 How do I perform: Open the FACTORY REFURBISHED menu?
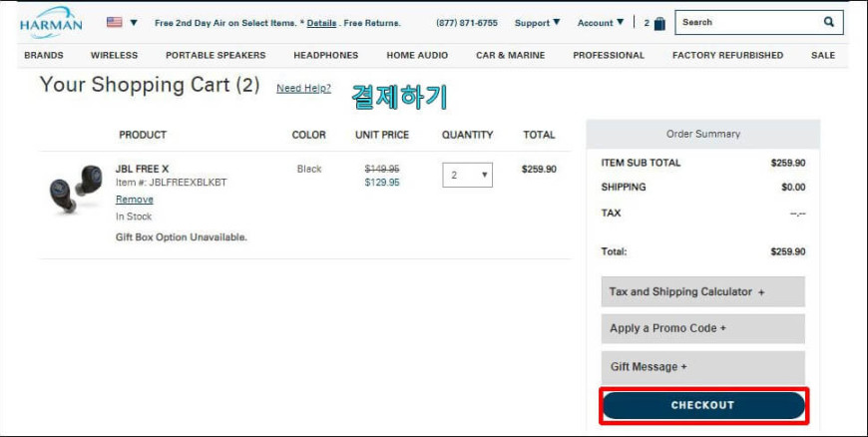tap(727, 56)
